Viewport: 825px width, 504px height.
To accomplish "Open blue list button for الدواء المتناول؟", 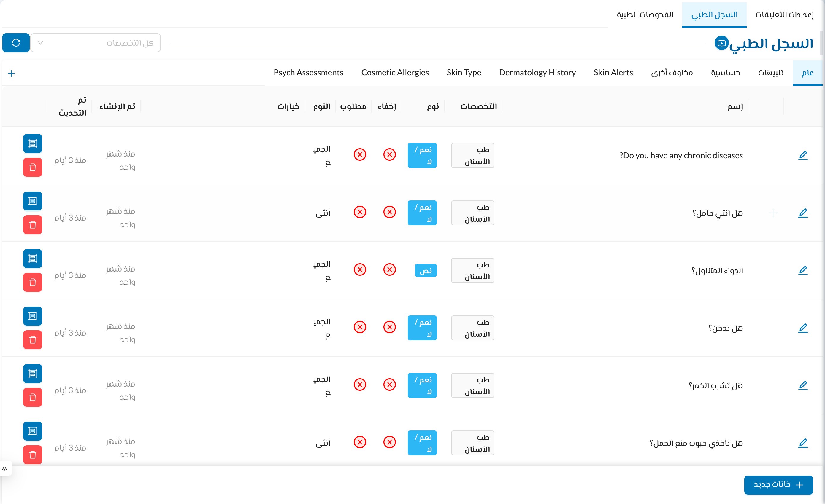I will point(32,259).
